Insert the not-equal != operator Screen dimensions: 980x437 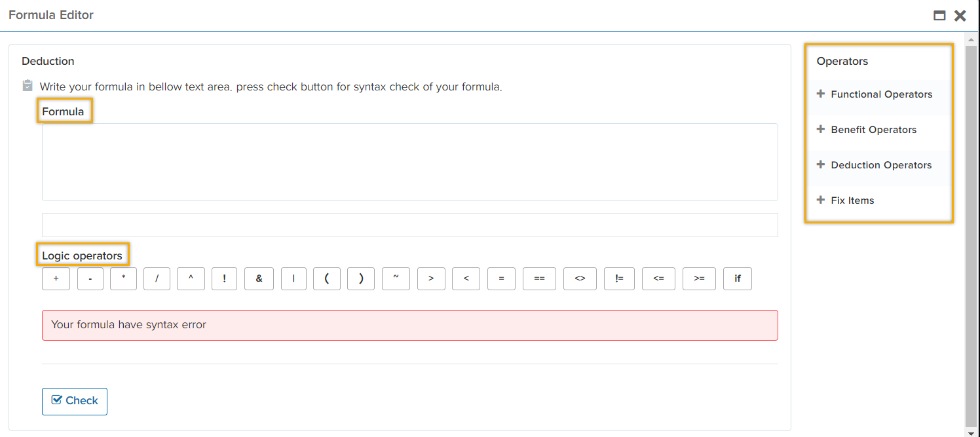(619, 278)
